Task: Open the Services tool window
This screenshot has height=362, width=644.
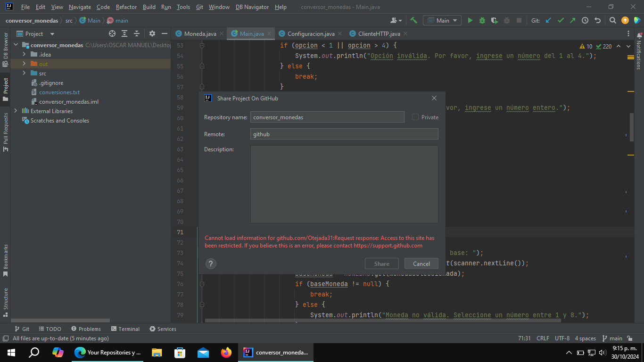Action: (x=163, y=329)
